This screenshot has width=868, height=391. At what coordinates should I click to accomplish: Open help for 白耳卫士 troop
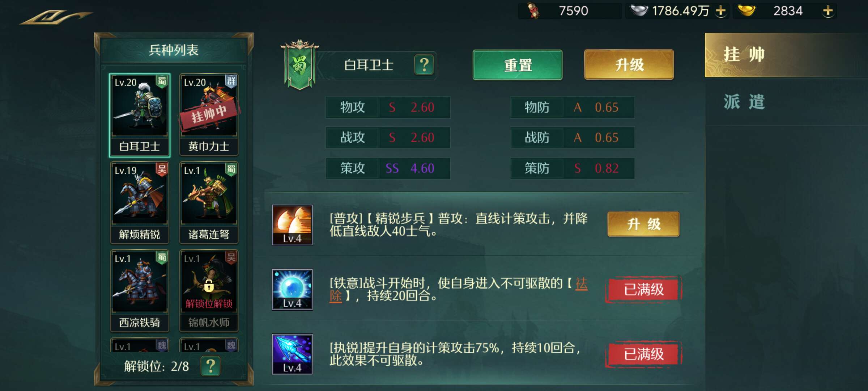tap(424, 65)
